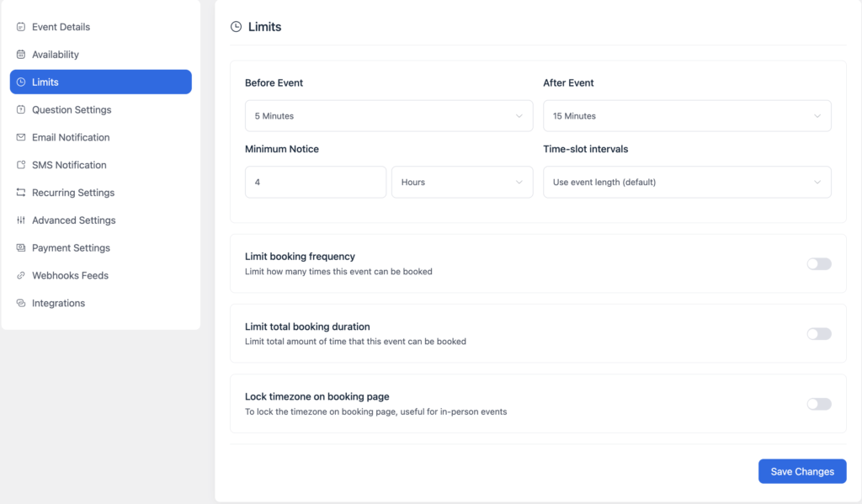The image size is (862, 504).
Task: Click the Before Event label
Action: (x=274, y=82)
